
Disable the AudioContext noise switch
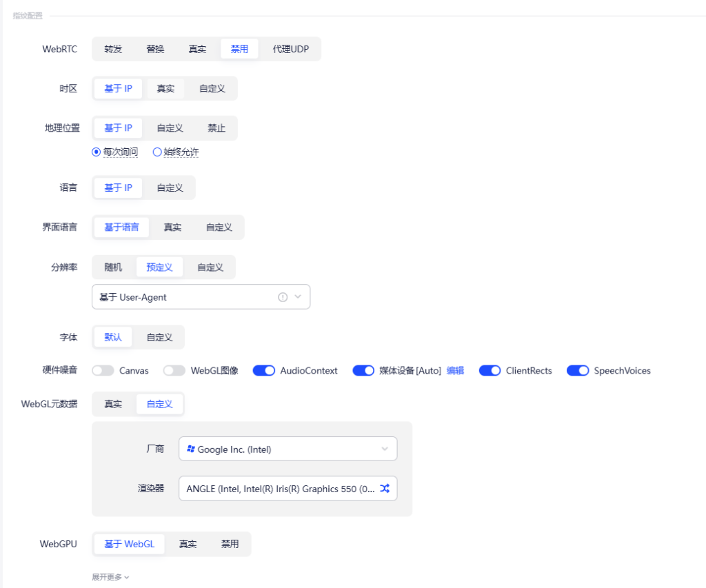click(x=264, y=371)
